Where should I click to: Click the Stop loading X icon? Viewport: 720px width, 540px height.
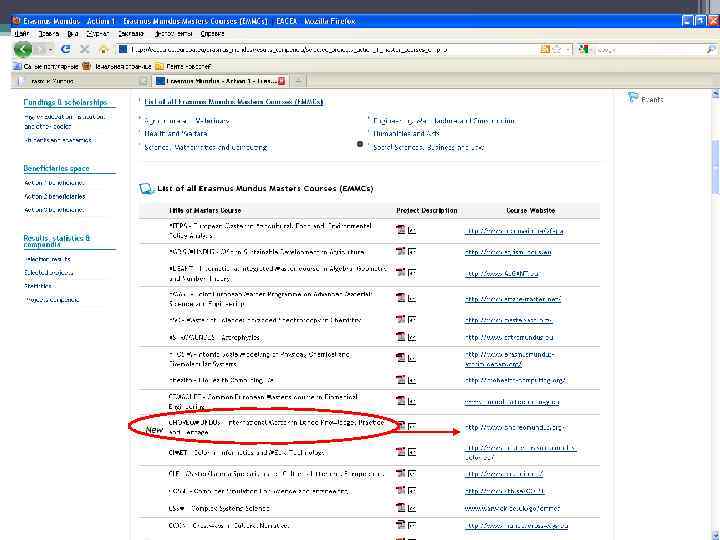84,49
